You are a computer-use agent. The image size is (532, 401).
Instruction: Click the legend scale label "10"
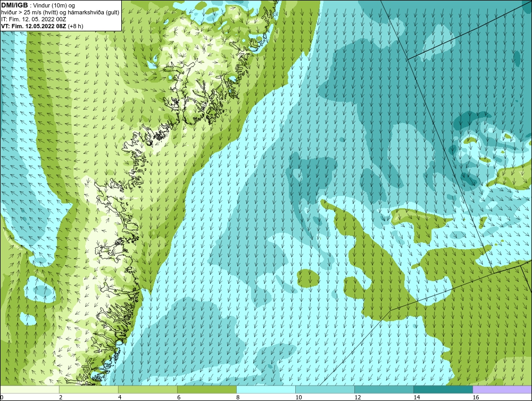click(298, 397)
